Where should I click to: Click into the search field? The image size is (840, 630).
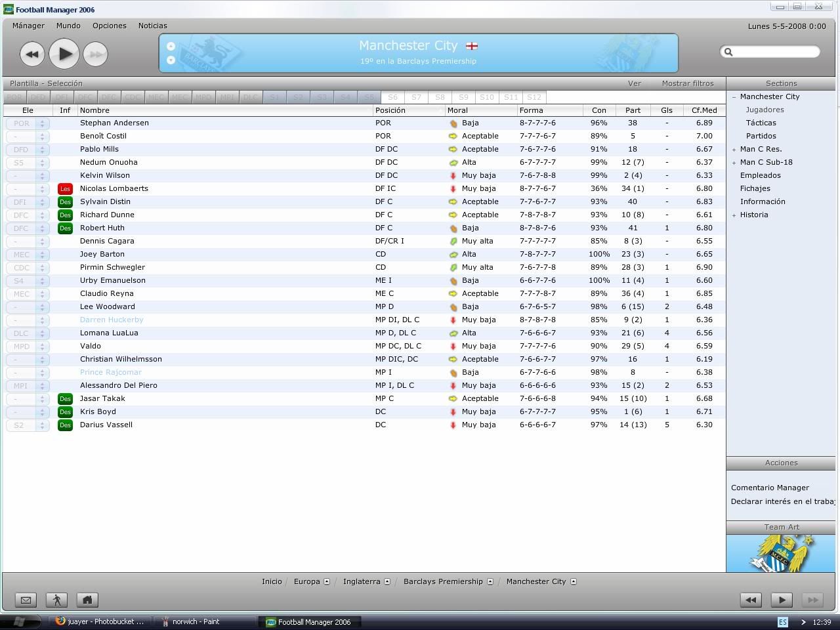tap(776, 52)
